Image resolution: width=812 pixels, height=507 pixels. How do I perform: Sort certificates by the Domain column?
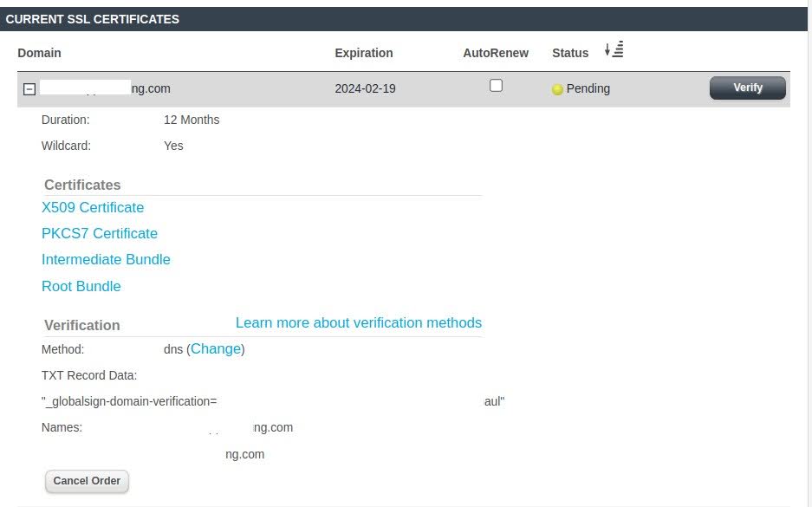pos(39,53)
